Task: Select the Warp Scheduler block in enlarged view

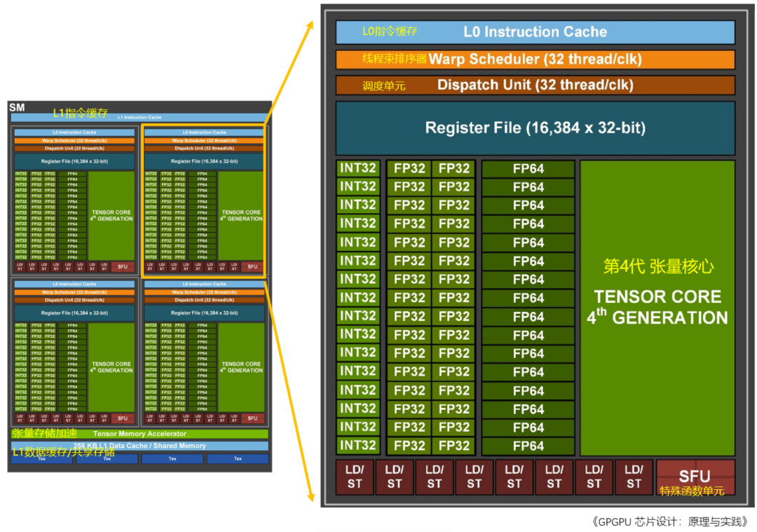Action: coord(535,60)
